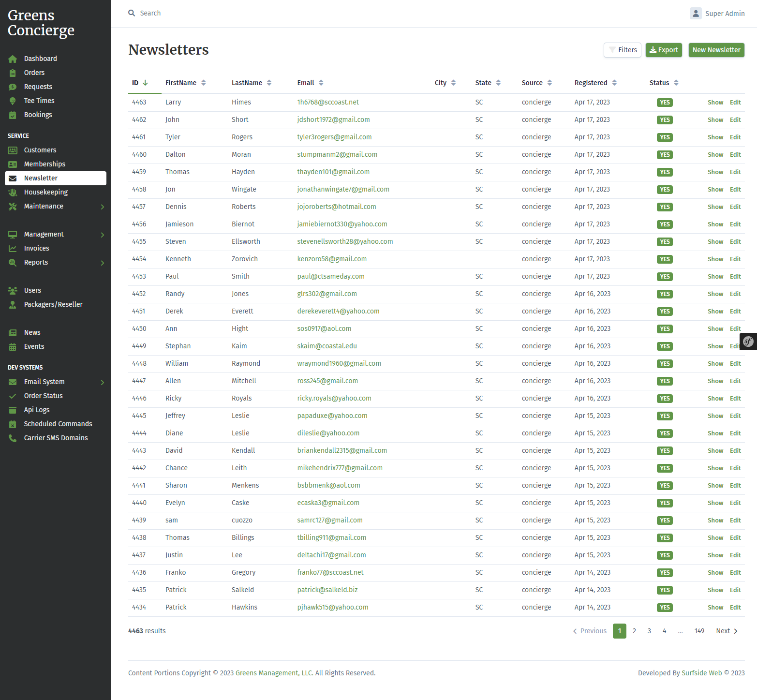Go to page 3 of results
Screen dimensions: 757x700
(x=649, y=631)
